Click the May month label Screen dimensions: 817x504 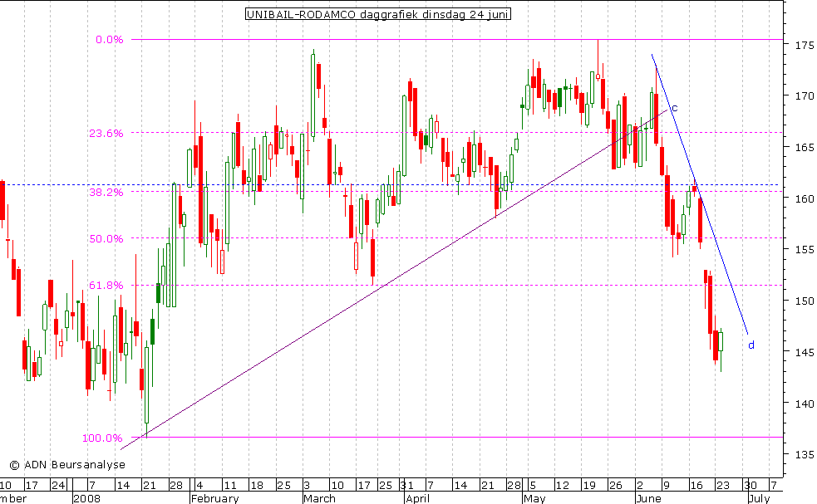point(534,499)
